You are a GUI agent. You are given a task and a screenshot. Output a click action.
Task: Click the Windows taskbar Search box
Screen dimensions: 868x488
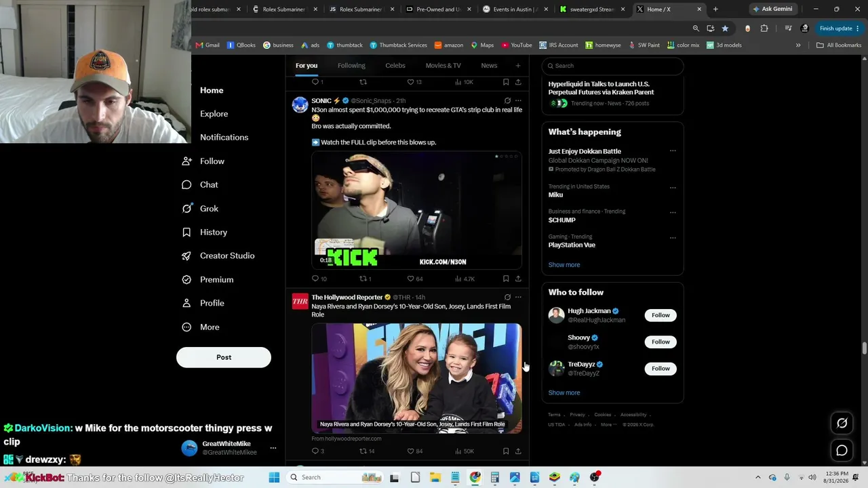pos(334,477)
